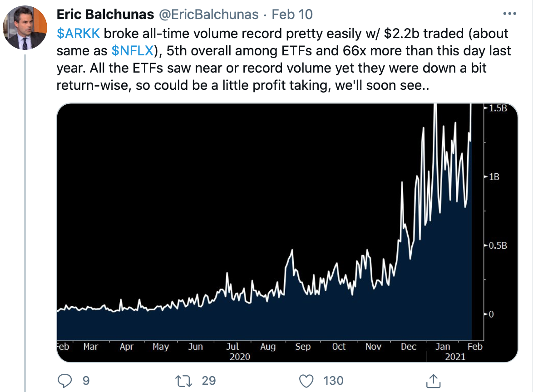Open the Feb 10 timestamp permalink
533x392 pixels.
(x=292, y=15)
